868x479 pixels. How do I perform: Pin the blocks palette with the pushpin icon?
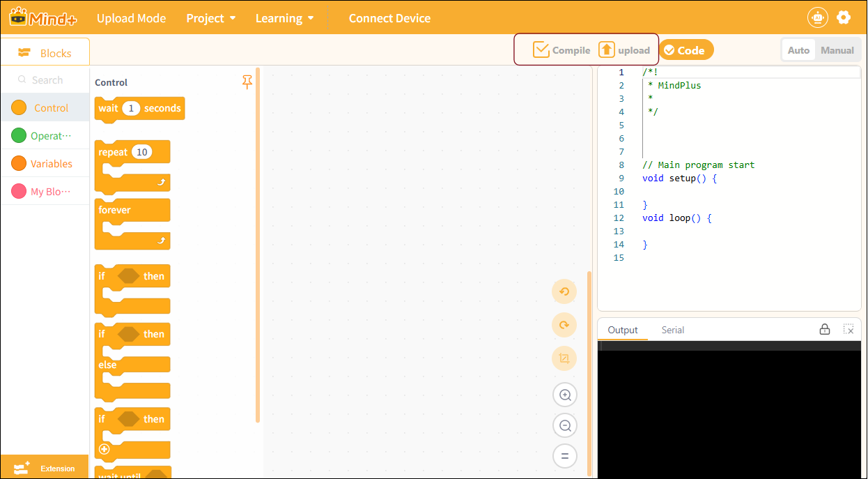click(247, 82)
